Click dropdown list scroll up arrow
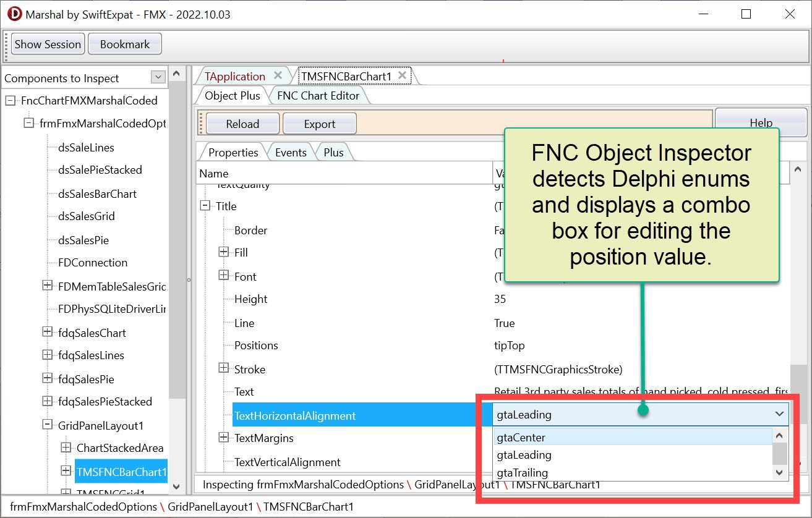The width and height of the screenshot is (812, 518). click(x=780, y=436)
